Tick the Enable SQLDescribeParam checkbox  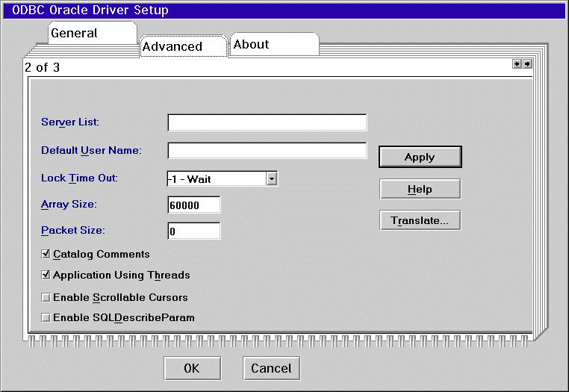click(x=46, y=317)
